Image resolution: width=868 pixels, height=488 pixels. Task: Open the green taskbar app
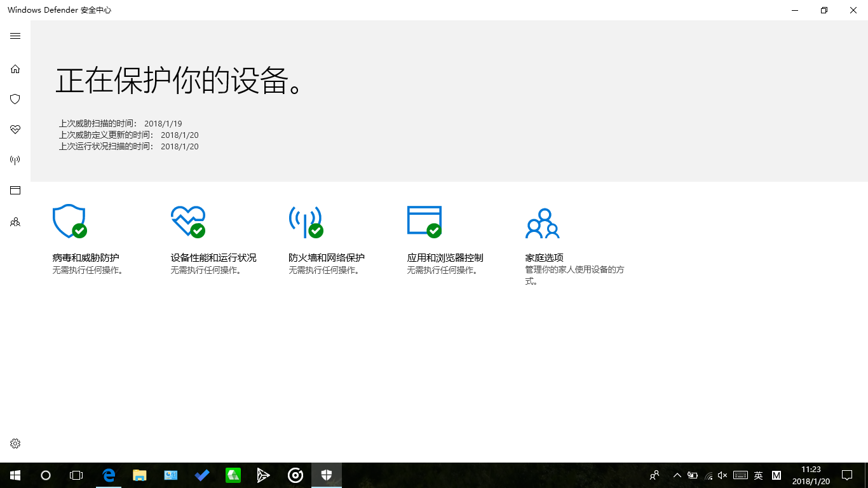[233, 475]
